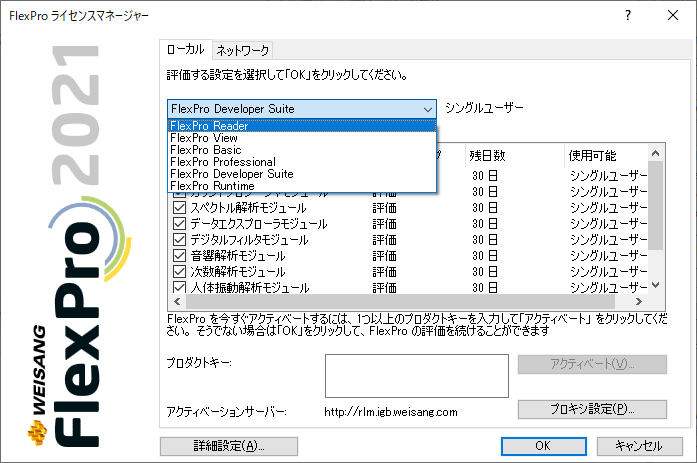The width and height of the screenshot is (697, 463).
Task: Choose FlexPro View option
Action: click(302, 138)
